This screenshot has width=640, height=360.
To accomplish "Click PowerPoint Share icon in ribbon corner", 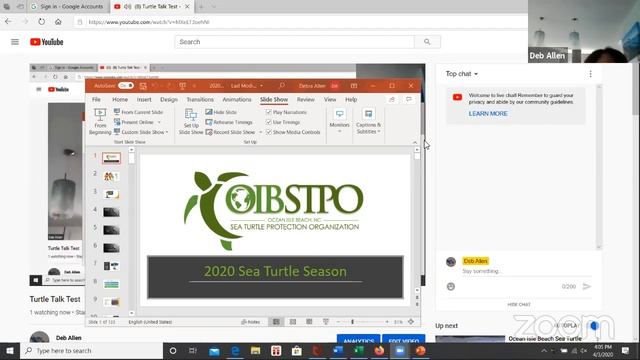I will click(392, 99).
